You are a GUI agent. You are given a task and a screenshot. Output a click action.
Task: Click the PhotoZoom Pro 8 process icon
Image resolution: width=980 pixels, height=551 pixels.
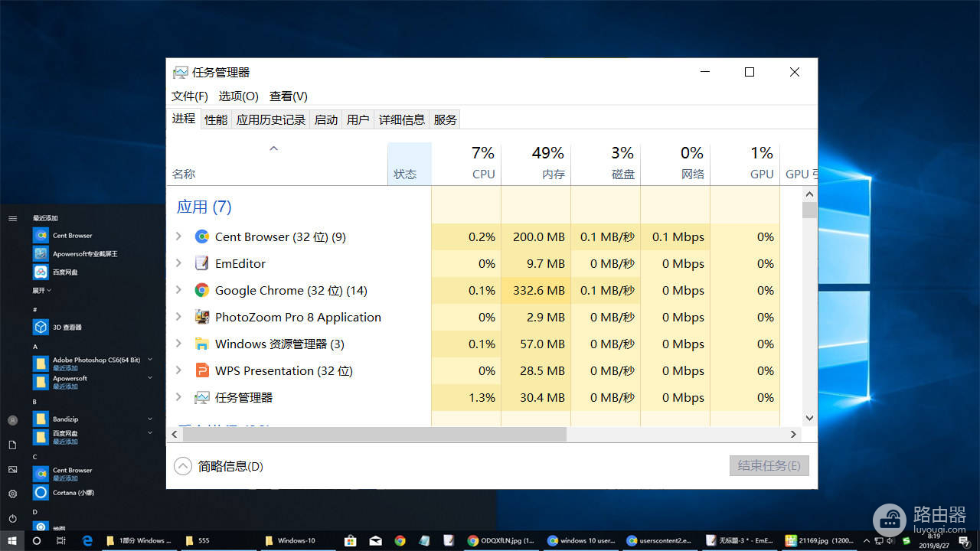pos(202,317)
